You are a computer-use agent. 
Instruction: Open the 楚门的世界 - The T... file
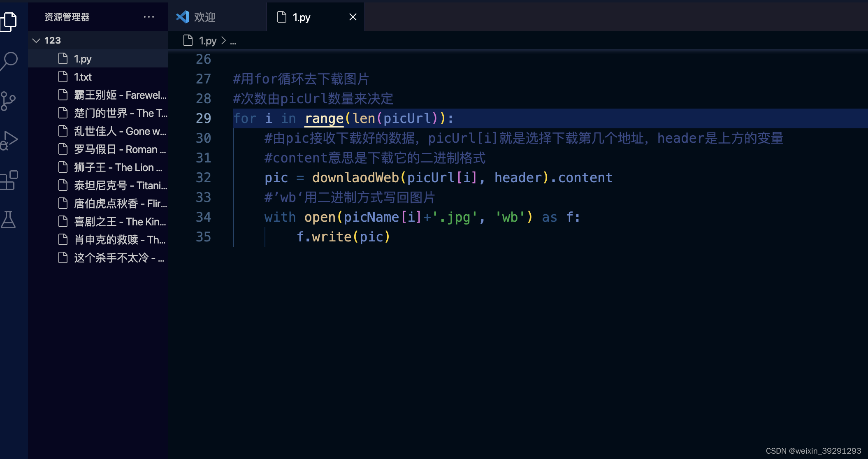coord(98,113)
